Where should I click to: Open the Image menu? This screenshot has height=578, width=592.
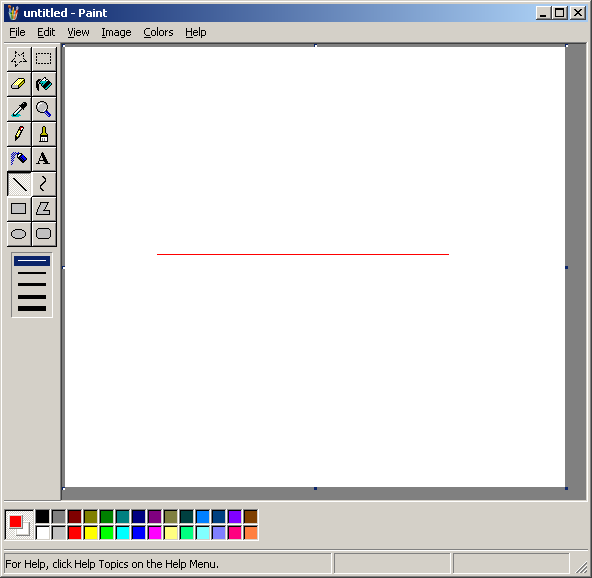[116, 32]
